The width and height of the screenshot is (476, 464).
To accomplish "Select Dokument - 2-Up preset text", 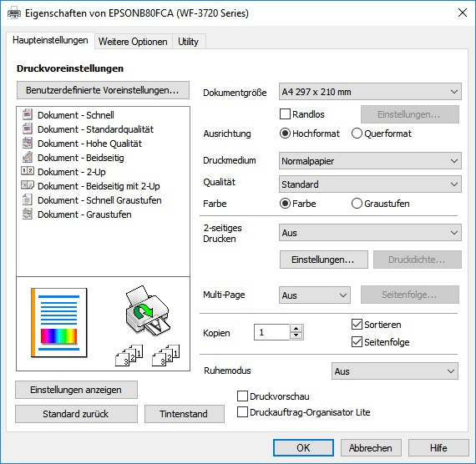I will pos(72,172).
